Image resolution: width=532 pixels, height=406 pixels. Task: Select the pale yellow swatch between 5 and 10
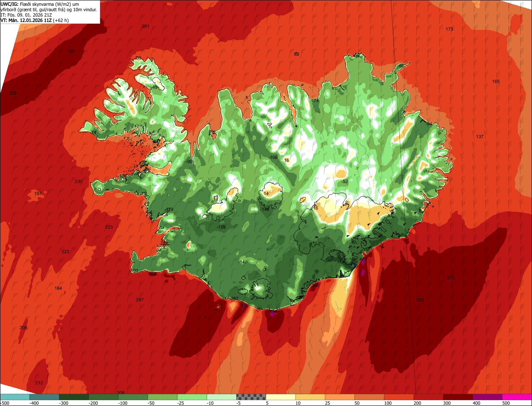pyautogui.click(x=281, y=397)
